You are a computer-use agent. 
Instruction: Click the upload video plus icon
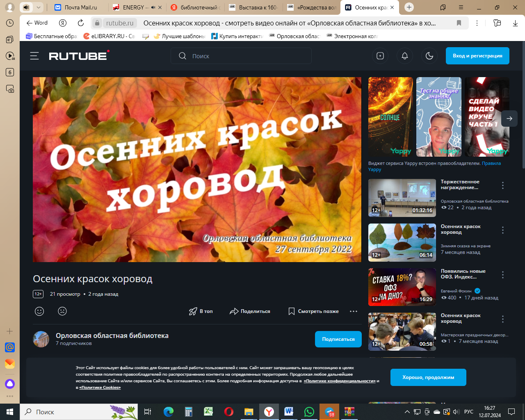(380, 56)
